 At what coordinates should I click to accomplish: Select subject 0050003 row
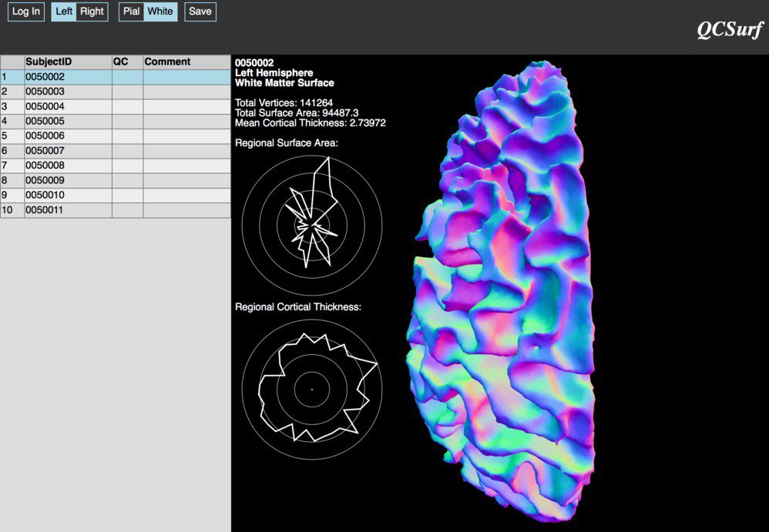tap(68, 92)
